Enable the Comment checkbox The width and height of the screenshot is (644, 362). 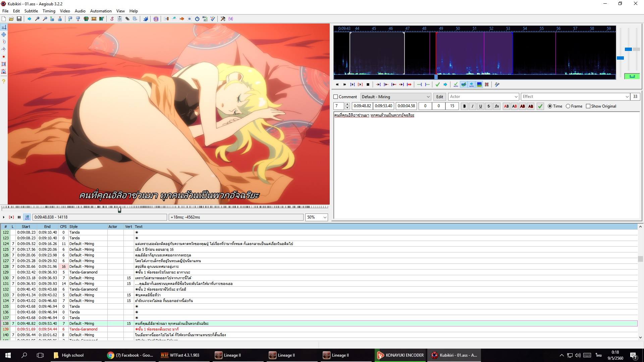(x=335, y=97)
